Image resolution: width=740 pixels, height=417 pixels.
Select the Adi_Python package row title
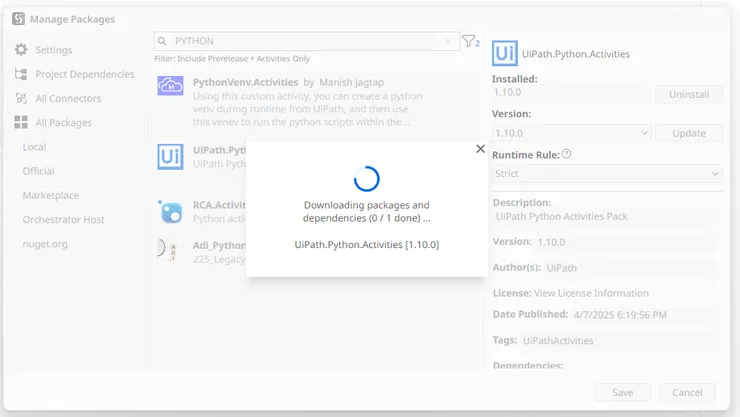219,245
